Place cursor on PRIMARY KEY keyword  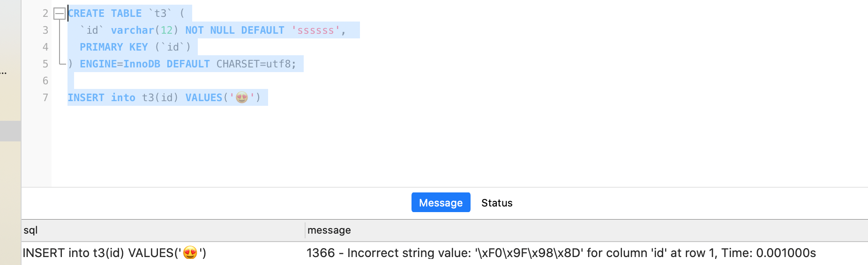114,47
